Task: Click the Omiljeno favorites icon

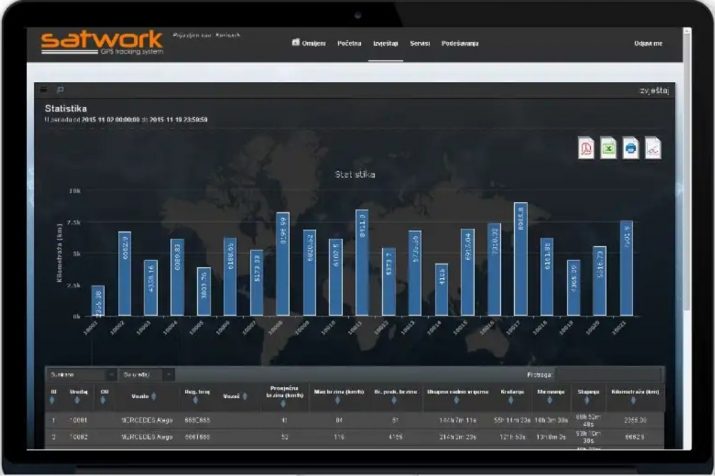Action: click(x=297, y=43)
